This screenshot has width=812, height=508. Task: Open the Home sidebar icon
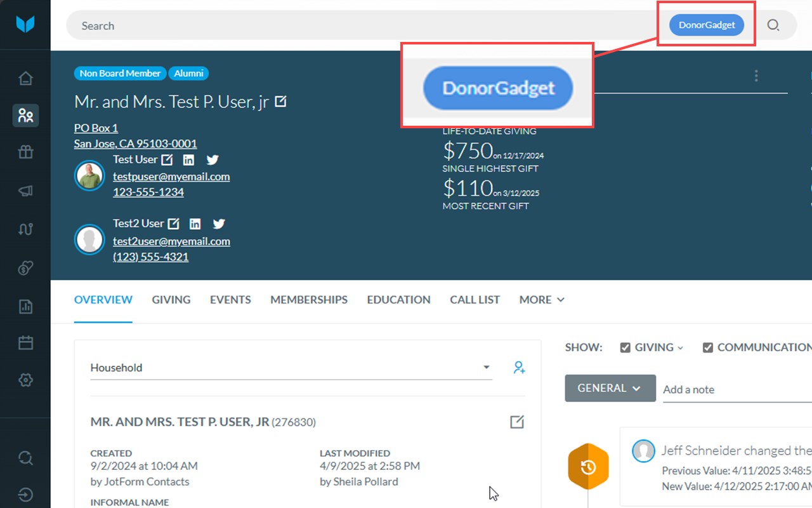(25, 79)
